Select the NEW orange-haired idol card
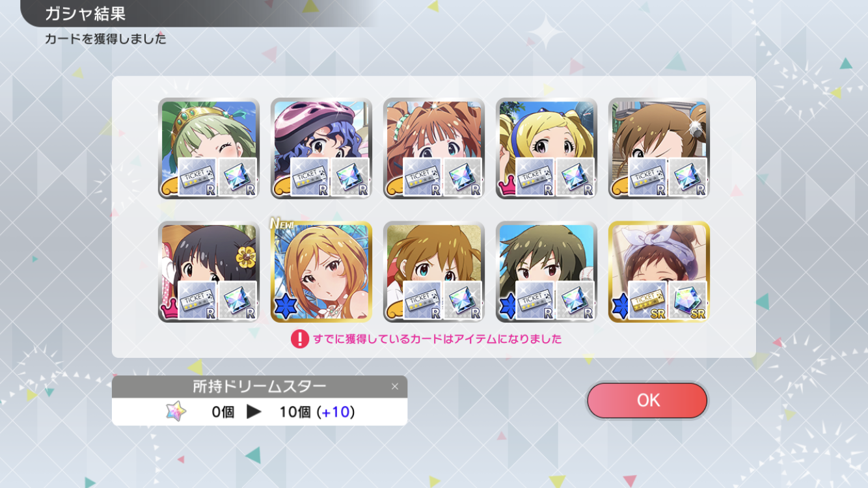Viewport: 868px width, 488px height. (321, 271)
